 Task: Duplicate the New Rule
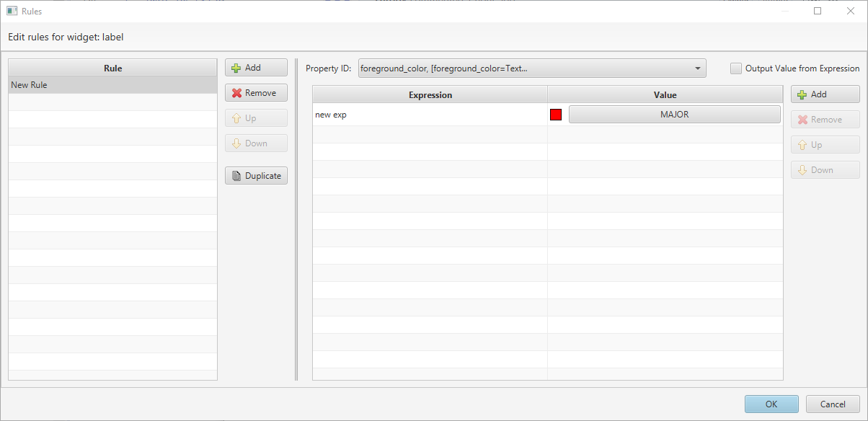tap(256, 175)
